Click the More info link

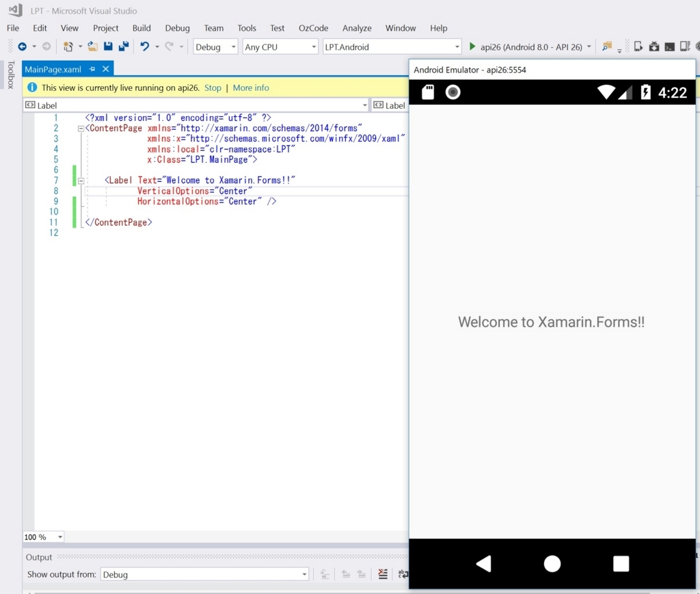[x=251, y=88]
